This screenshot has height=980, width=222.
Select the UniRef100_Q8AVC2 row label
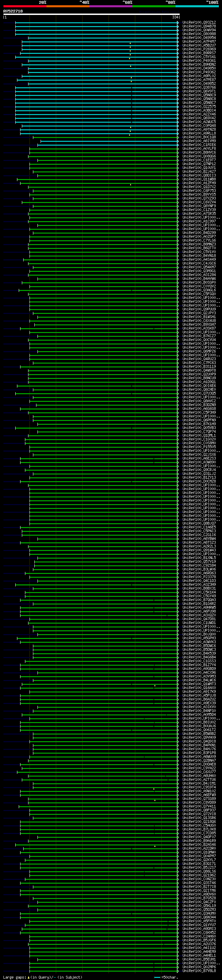(x=199, y=401)
